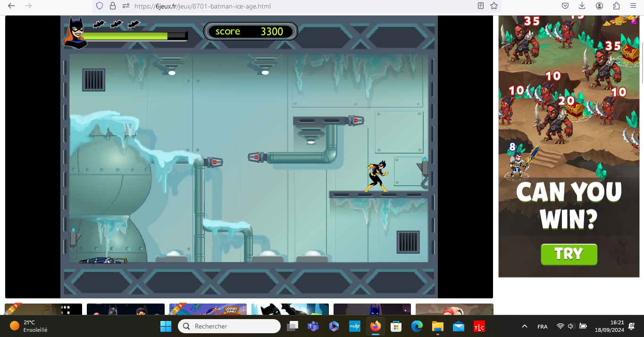644x337 pixels.
Task: Open the weather widget showing 21°C
Action: (29, 326)
